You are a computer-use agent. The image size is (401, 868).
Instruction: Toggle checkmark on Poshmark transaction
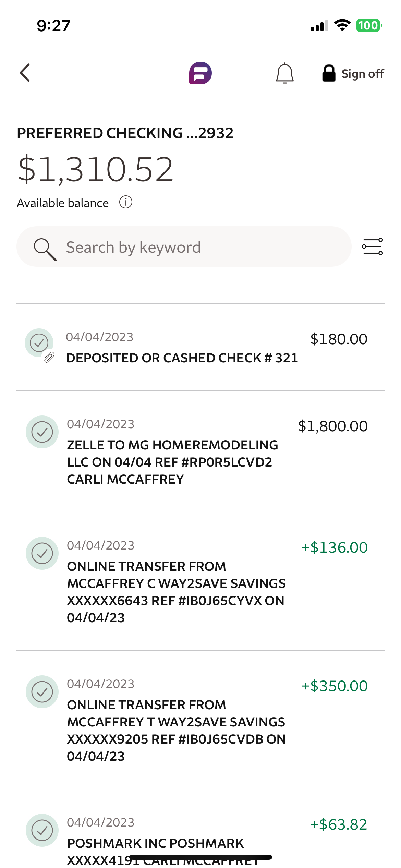42,830
